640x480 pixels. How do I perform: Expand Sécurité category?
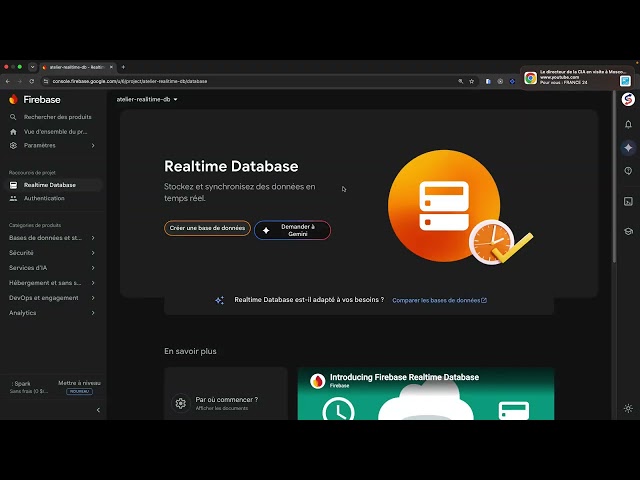click(52, 253)
